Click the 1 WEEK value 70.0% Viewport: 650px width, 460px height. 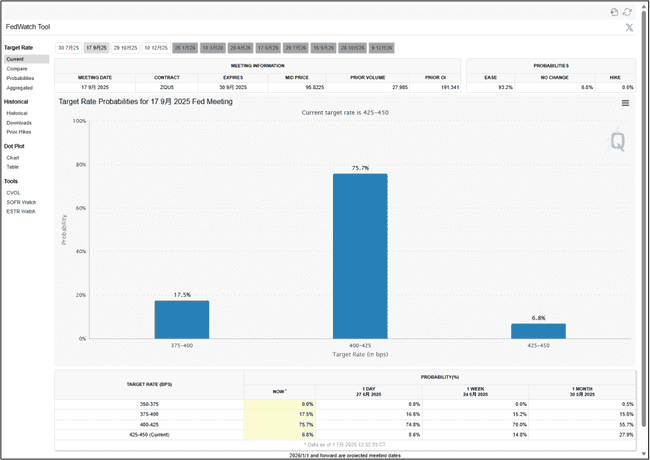pyautogui.click(x=520, y=425)
